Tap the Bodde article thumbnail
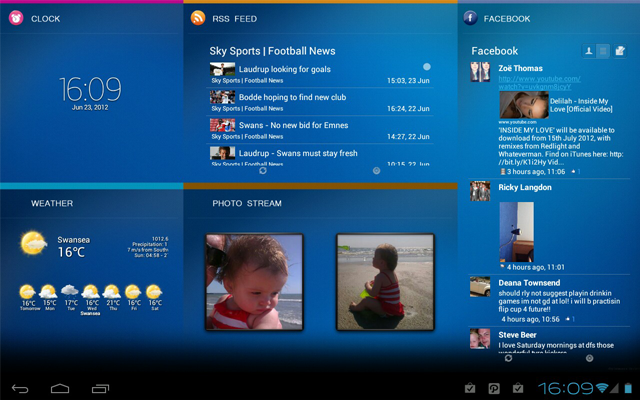 [222, 97]
